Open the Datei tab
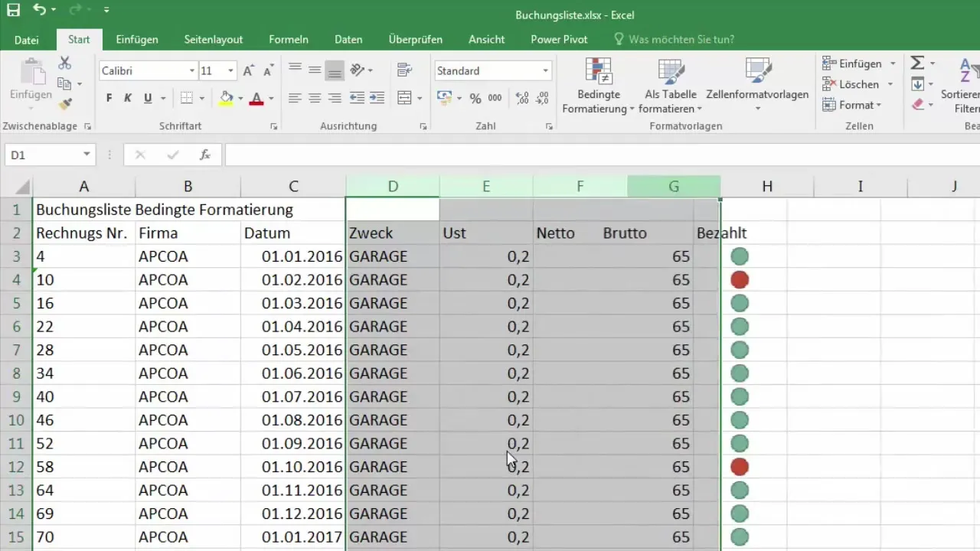This screenshot has height=551, width=980. coord(27,40)
